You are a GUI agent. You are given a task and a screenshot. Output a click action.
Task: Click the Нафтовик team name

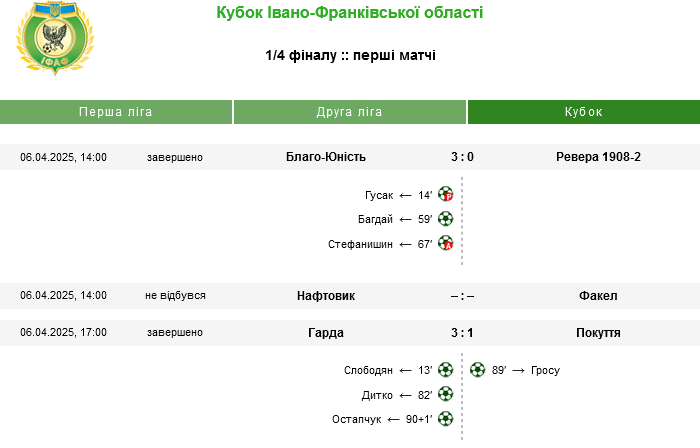[x=326, y=296]
